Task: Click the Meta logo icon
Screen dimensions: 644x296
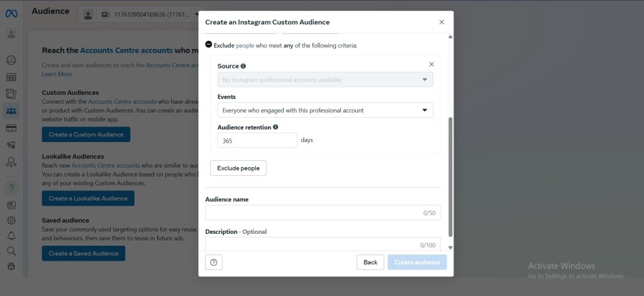Action: click(x=11, y=13)
